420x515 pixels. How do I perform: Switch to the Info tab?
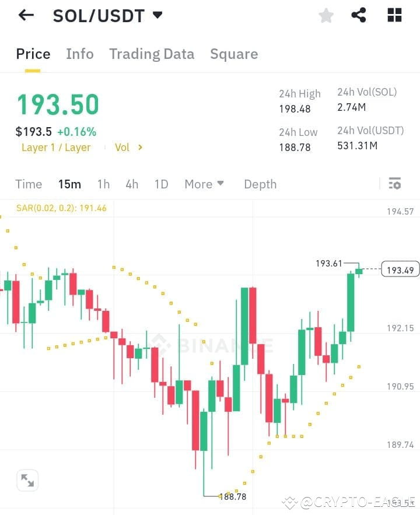pos(79,54)
